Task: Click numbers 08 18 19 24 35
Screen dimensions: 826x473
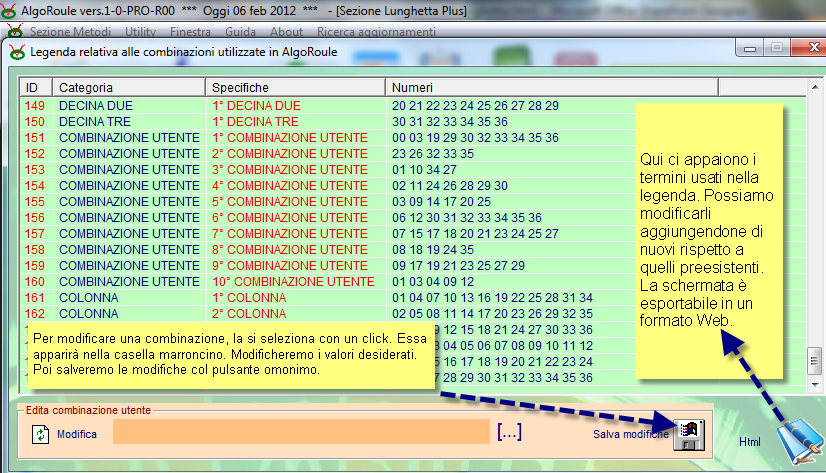Action: (x=433, y=249)
